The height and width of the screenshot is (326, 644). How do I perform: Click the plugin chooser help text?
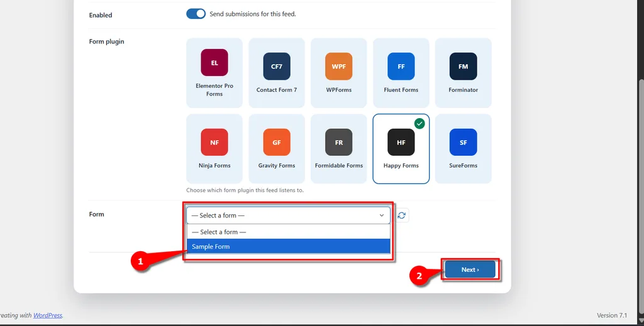[245, 190]
